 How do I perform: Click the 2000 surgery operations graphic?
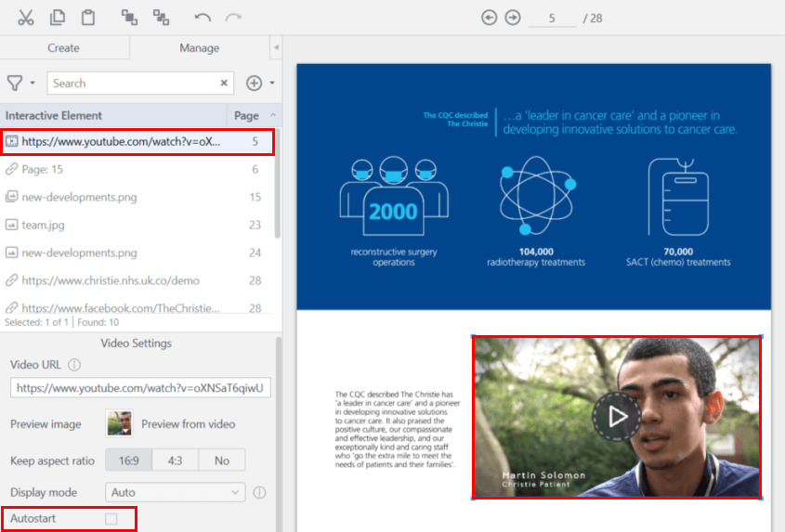pyautogui.click(x=394, y=196)
